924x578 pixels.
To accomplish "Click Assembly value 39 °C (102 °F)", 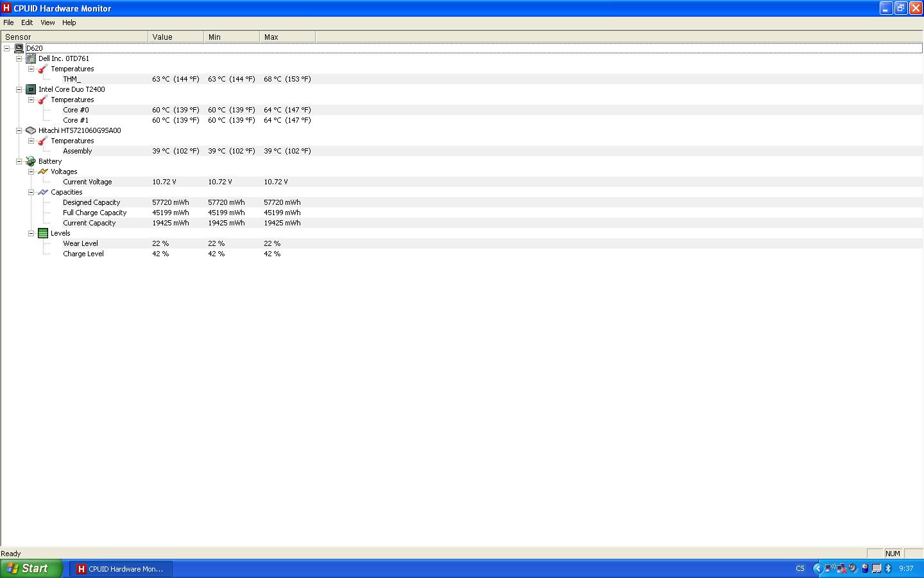I will 176,151.
